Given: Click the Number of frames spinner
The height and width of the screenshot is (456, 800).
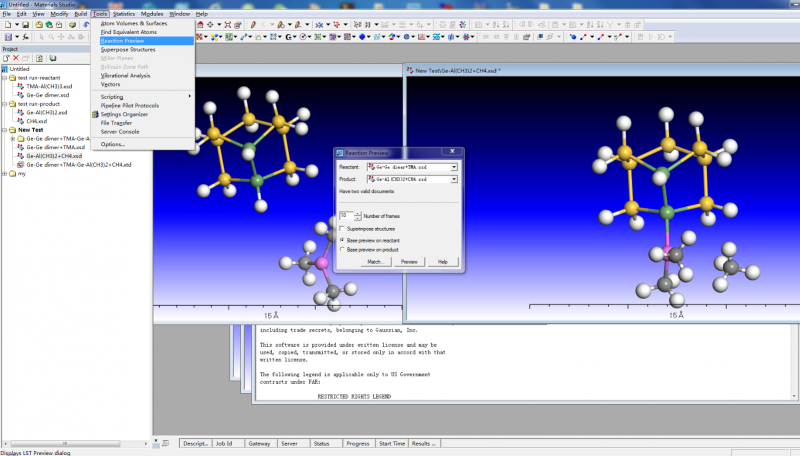Looking at the screenshot, I should click(x=355, y=215).
